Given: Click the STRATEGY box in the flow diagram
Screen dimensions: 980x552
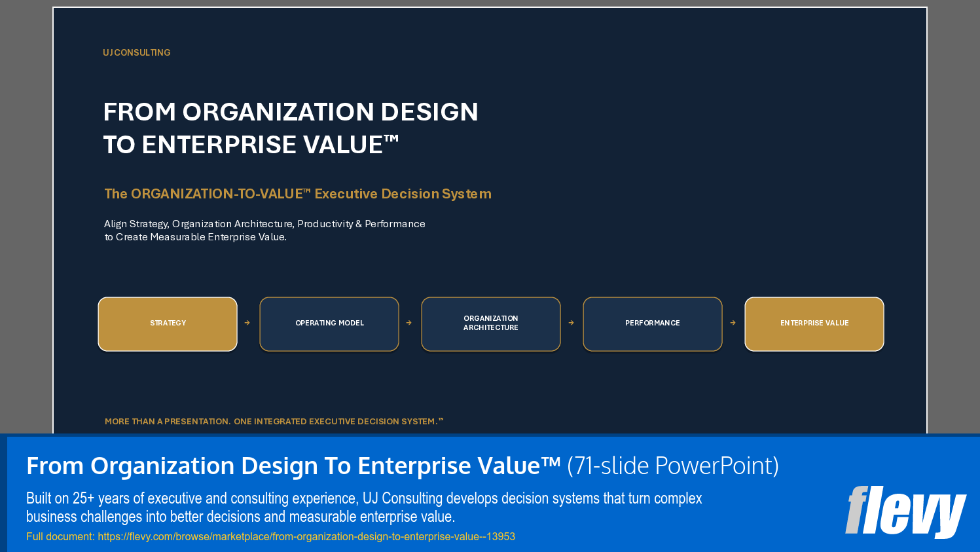Looking at the screenshot, I should (168, 324).
